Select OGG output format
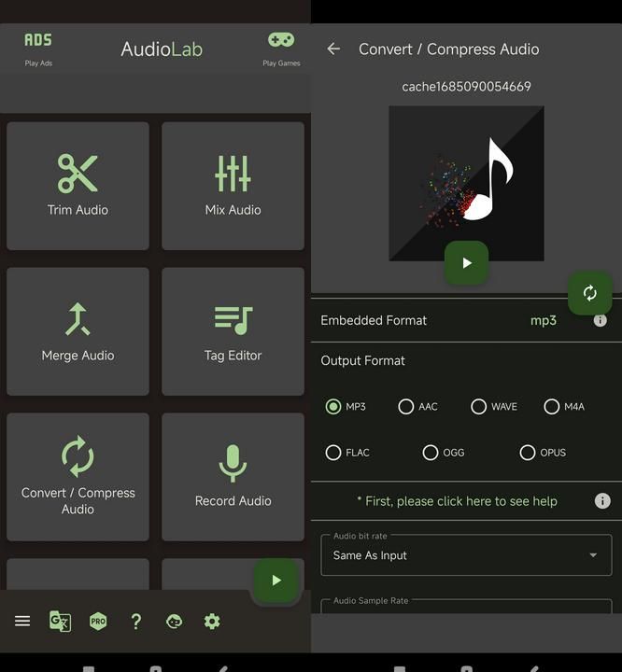622x672 pixels. click(444, 453)
